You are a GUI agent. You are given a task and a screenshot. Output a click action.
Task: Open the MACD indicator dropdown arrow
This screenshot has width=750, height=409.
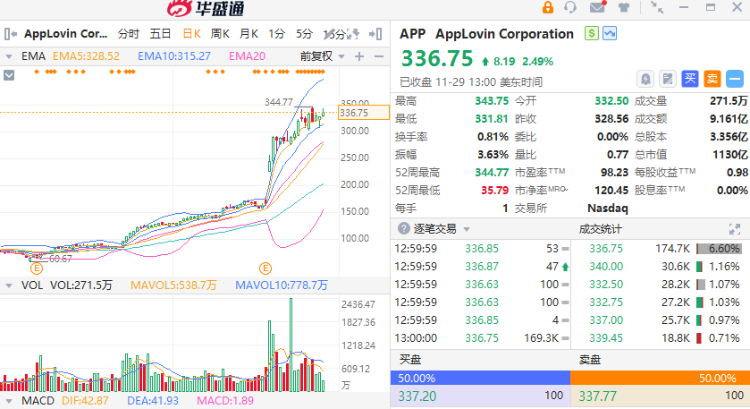[9, 401]
